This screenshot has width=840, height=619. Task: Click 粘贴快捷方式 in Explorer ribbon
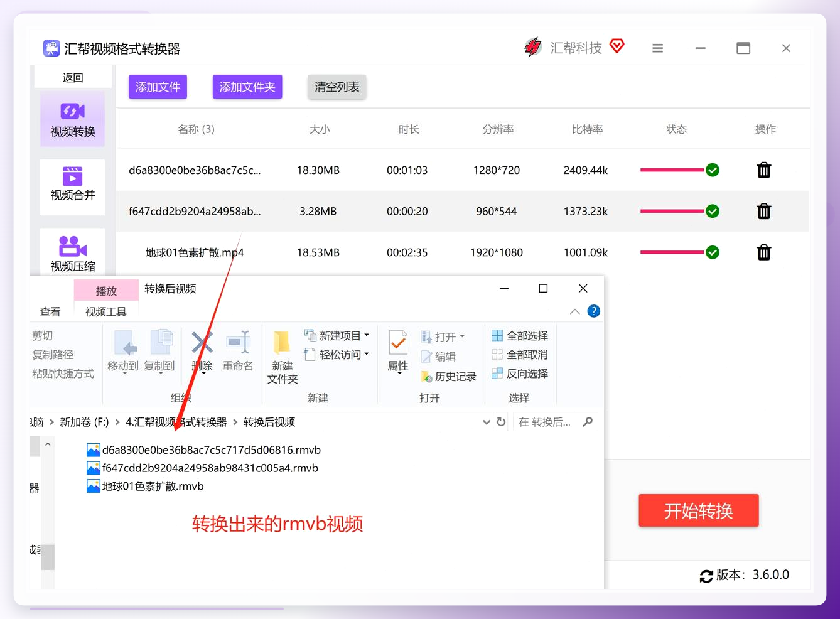pos(63,374)
